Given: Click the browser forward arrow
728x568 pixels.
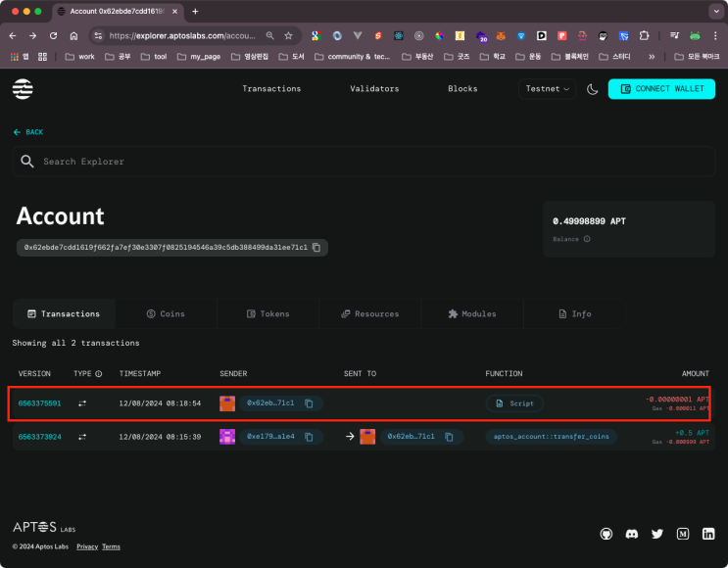Looking at the screenshot, I should pos(33,35).
